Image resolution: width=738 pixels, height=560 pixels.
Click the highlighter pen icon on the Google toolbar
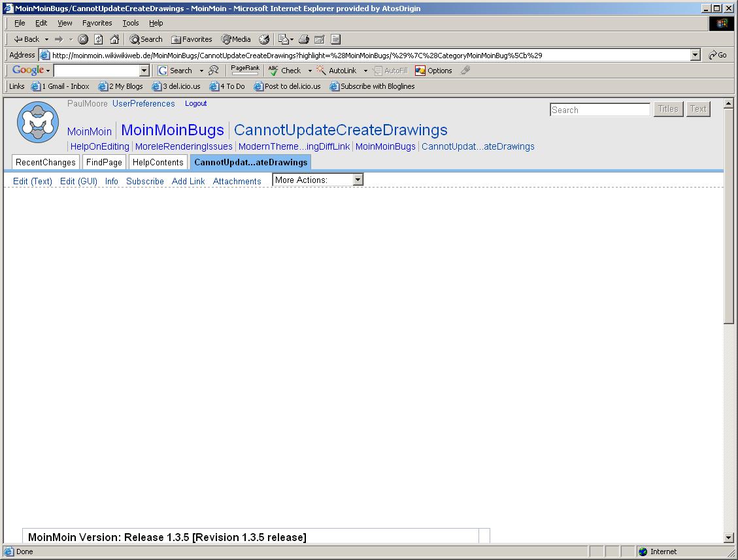pyautogui.click(x=465, y=70)
